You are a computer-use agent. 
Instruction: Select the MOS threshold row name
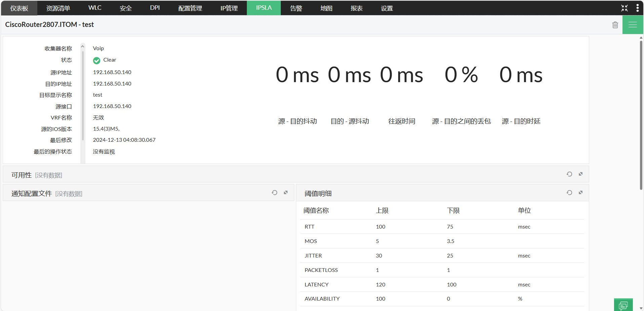coord(311,241)
